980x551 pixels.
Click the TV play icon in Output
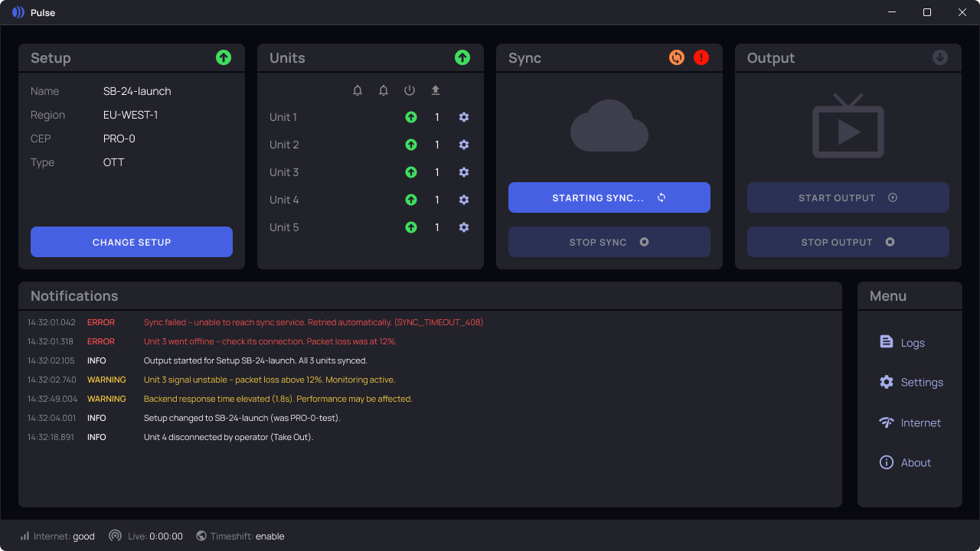848,126
